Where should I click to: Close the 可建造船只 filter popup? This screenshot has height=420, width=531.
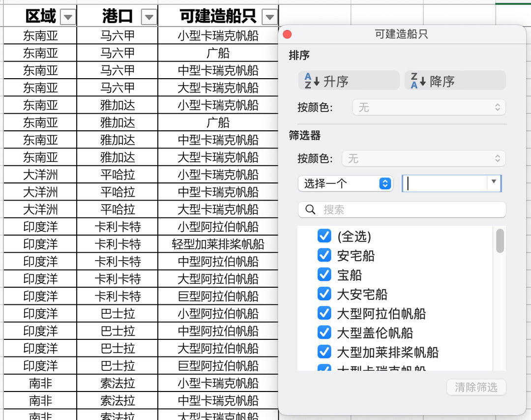[288, 34]
